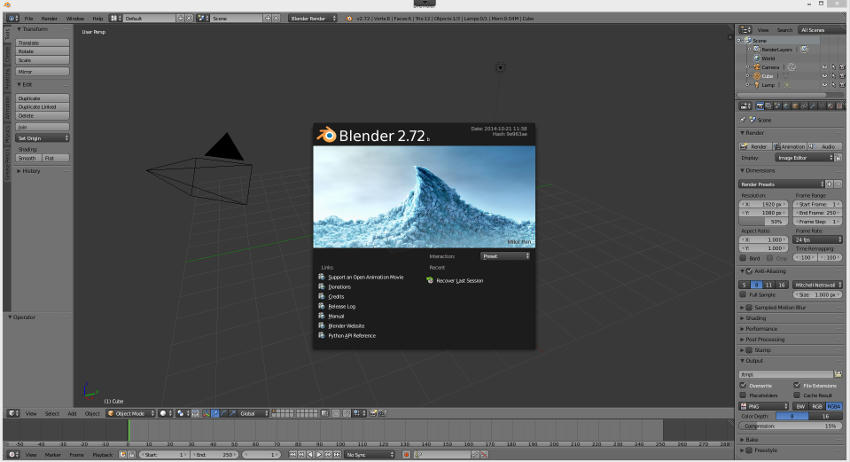Expand the Post Processing panel
Screen dimensions: 850x462
(x=764, y=339)
